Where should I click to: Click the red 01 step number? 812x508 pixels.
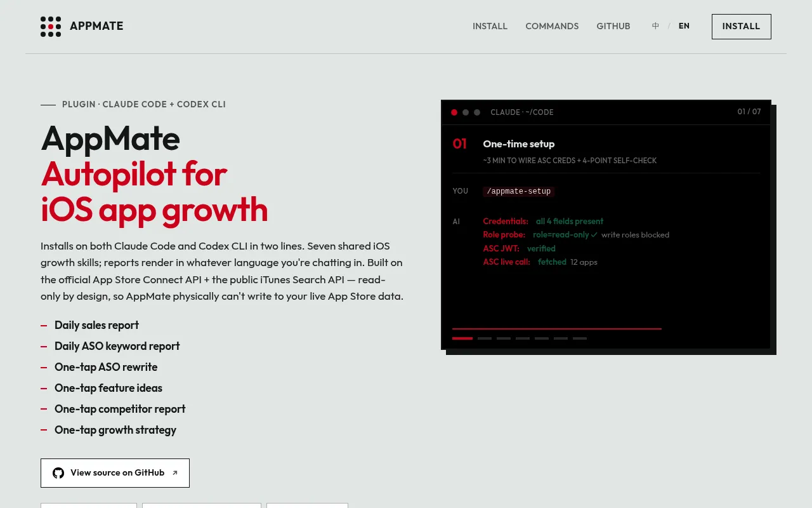(460, 144)
